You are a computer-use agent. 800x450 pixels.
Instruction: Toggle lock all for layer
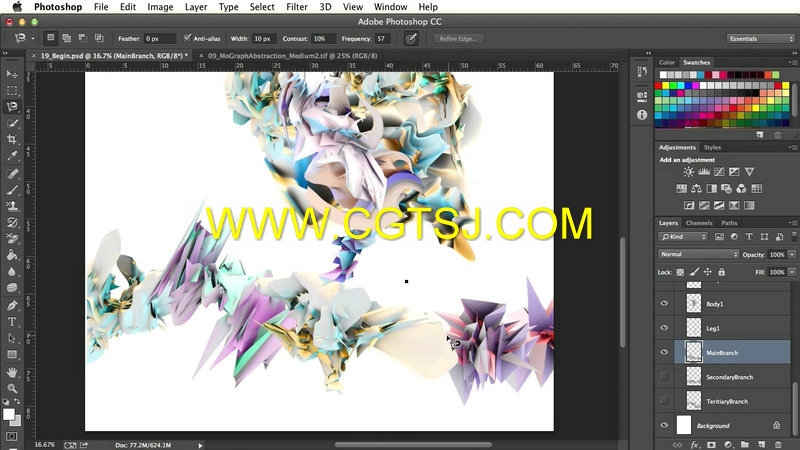pyautogui.click(x=721, y=272)
